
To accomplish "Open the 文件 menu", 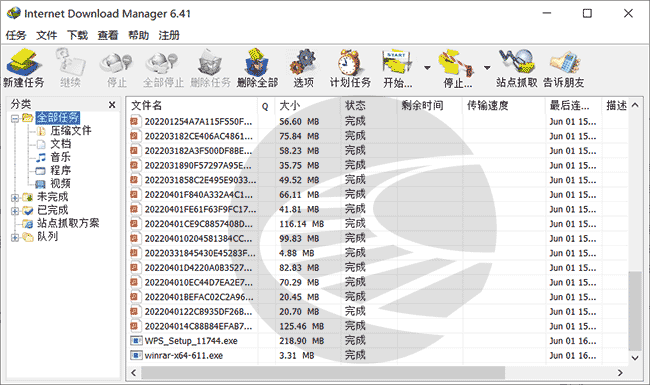I will pyautogui.click(x=46, y=35).
